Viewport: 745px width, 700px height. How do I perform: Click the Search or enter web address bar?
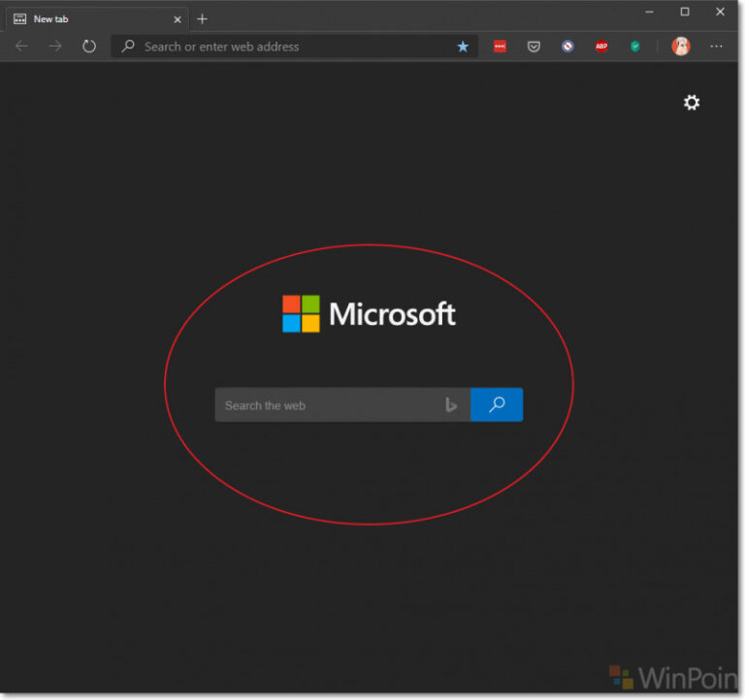(x=295, y=47)
